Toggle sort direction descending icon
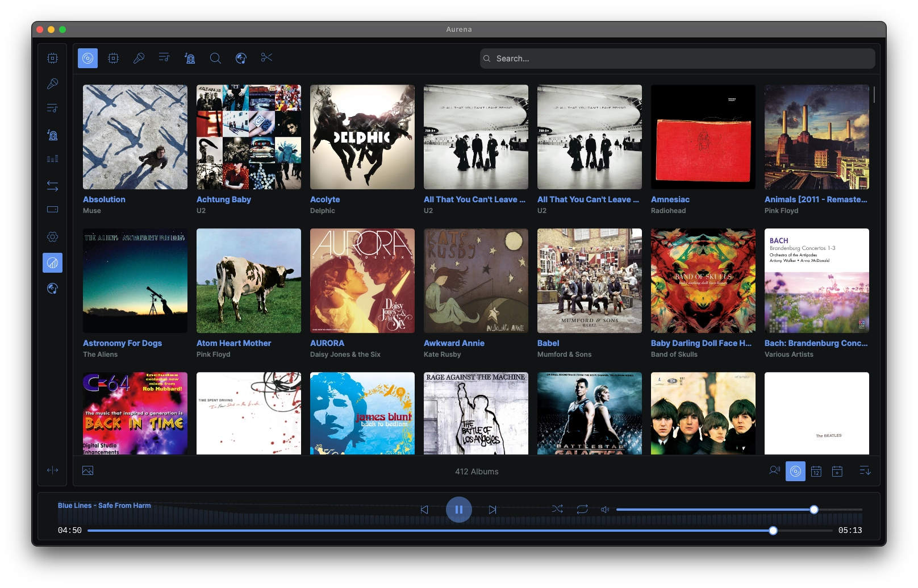918x588 pixels. click(865, 471)
